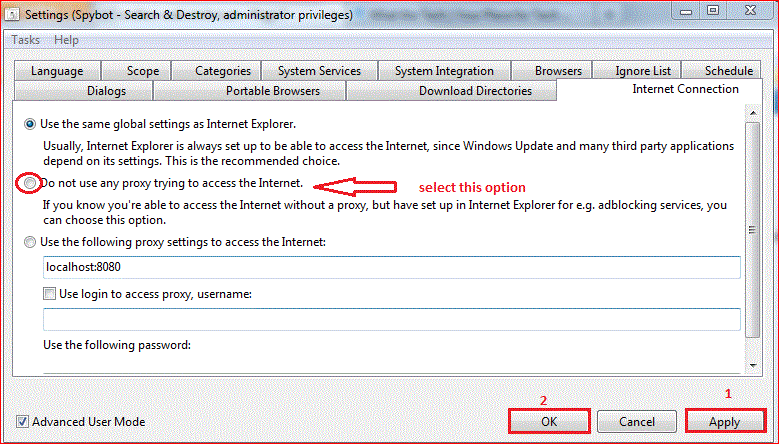Select 'Use the following proxy settings' option
Screen dimensions: 779x444
30,242
